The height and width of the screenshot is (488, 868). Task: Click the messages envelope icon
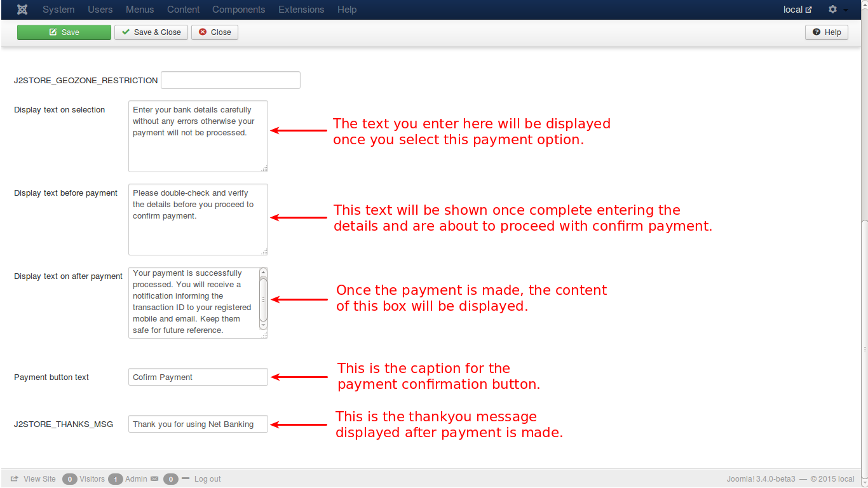(154, 479)
